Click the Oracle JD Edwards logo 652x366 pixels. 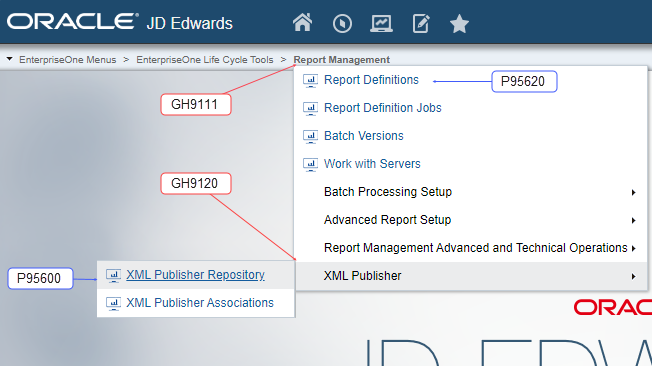(x=120, y=22)
